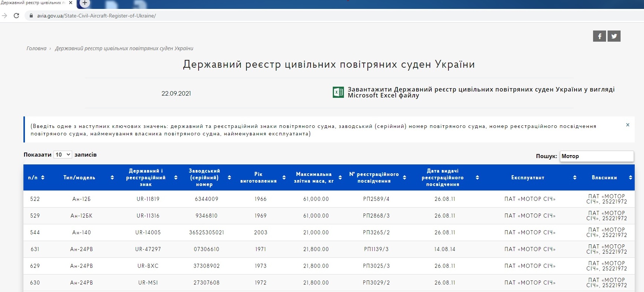
Task: Dismiss the search hint notice
Action: [628, 125]
